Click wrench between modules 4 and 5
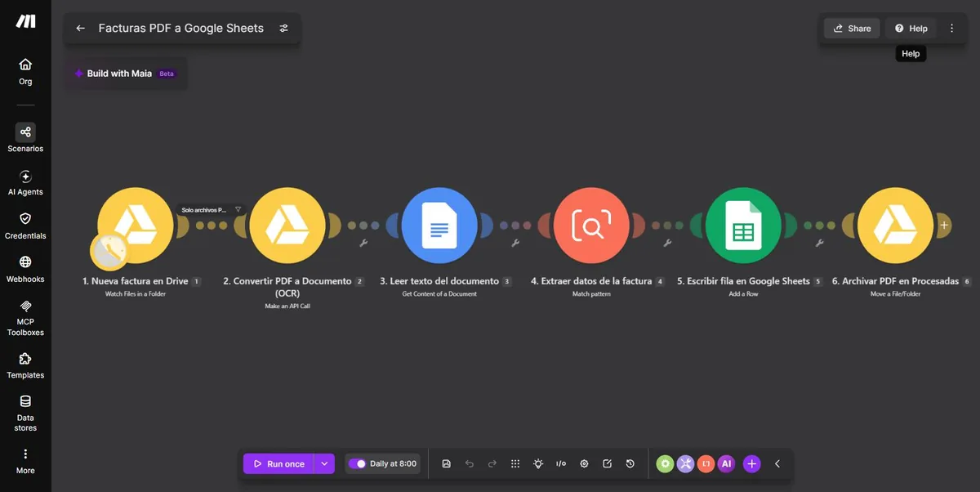This screenshot has width=980, height=492. coord(667,243)
